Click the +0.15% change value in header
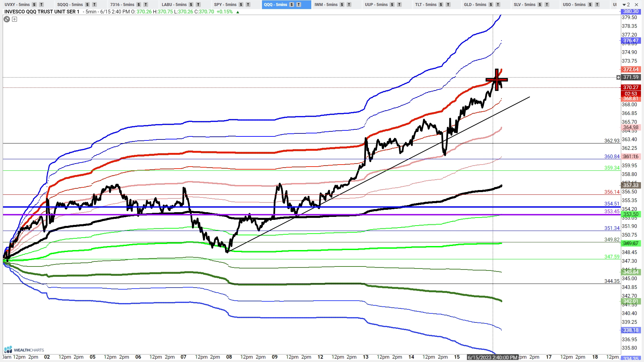The height and width of the screenshot is (362, 644). 224,12
